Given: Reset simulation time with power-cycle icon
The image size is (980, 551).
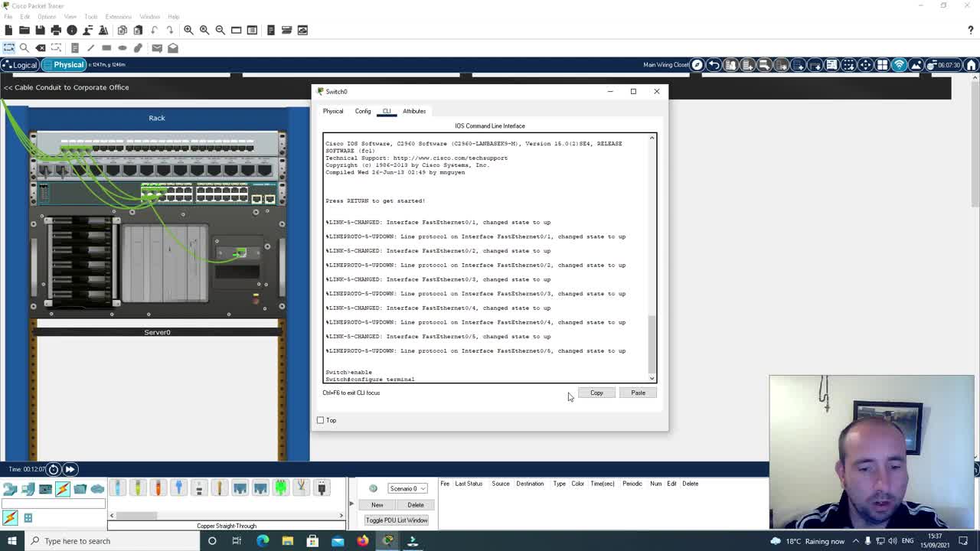Looking at the screenshot, I should (x=54, y=469).
